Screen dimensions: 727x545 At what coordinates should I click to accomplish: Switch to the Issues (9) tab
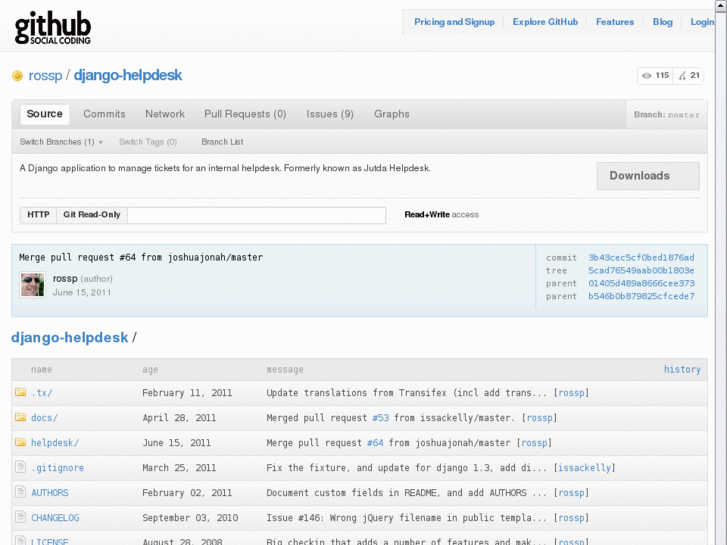pos(329,114)
